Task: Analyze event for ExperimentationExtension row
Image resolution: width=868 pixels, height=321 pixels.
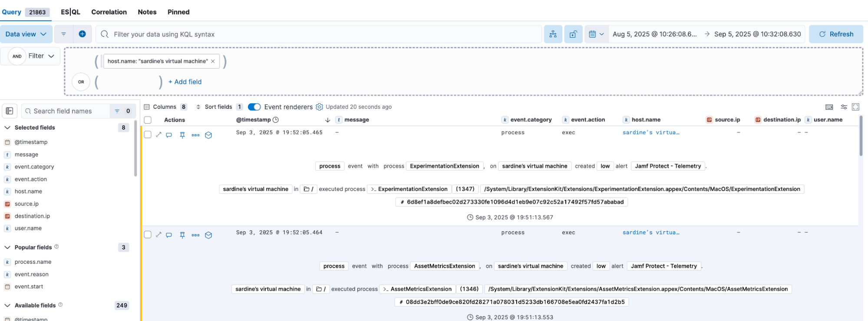Action: tap(208, 135)
